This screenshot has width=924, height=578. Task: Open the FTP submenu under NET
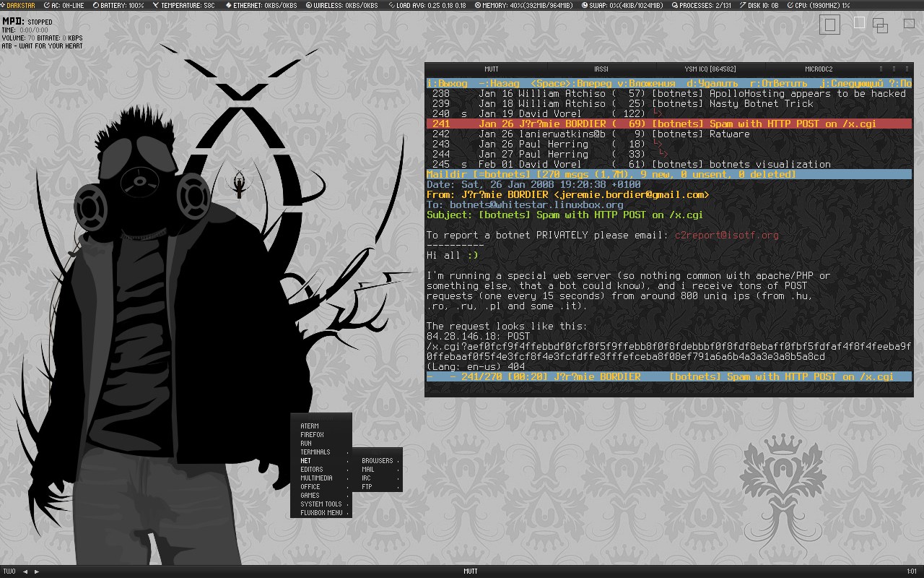(x=378, y=487)
